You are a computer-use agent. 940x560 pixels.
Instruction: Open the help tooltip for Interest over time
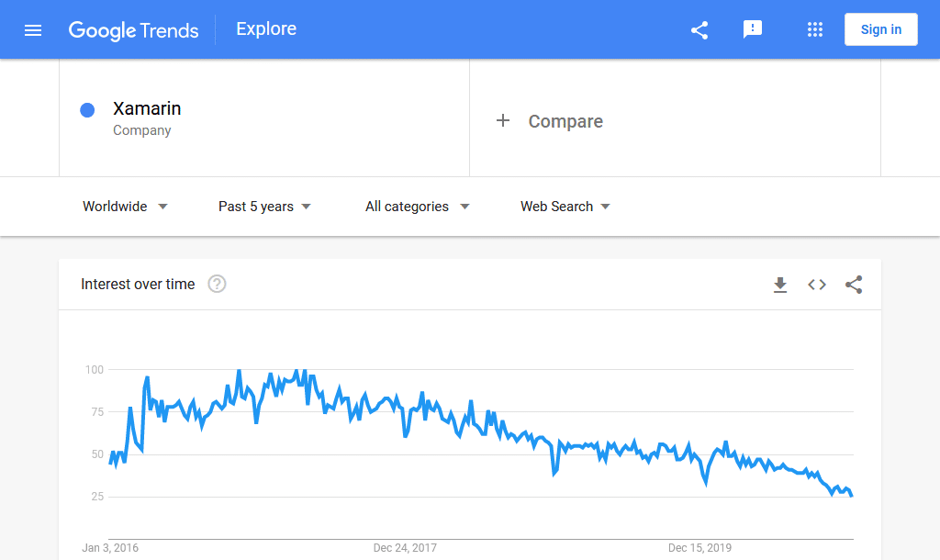click(x=217, y=285)
